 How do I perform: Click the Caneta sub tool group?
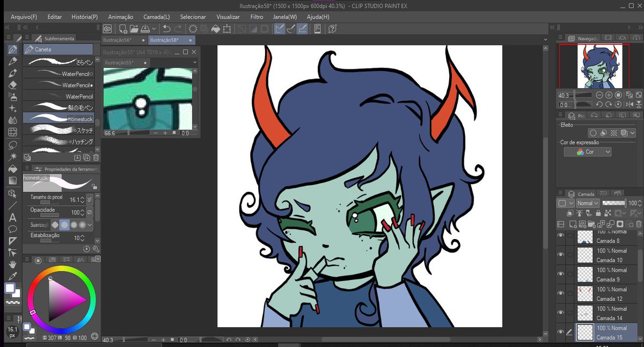pos(58,49)
